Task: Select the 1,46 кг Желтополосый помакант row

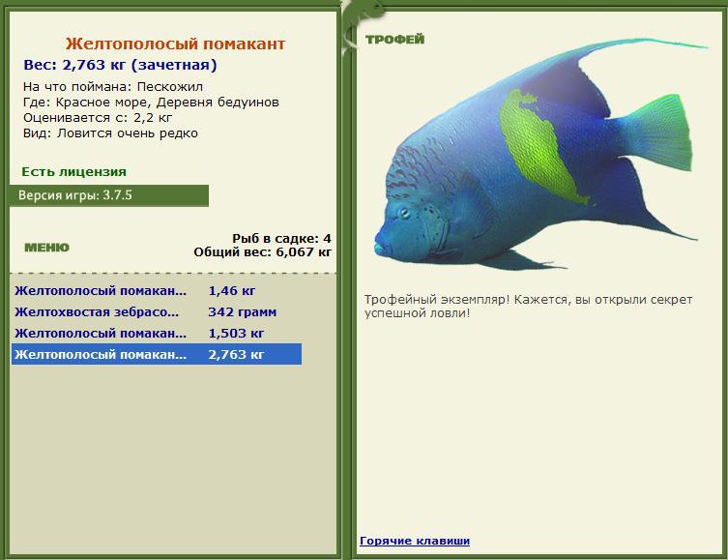Action: [x=157, y=291]
